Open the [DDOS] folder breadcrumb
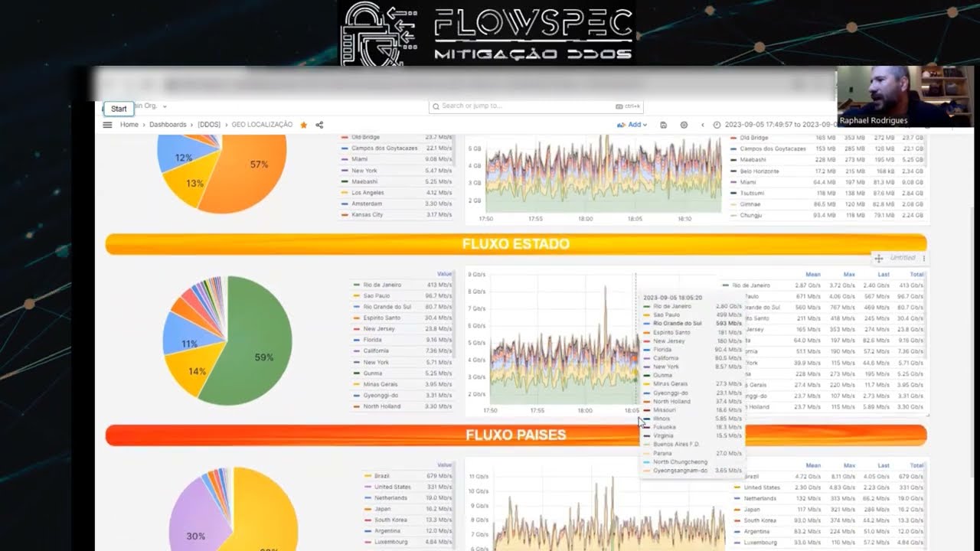Image resolution: width=980 pixels, height=551 pixels. pyautogui.click(x=209, y=125)
